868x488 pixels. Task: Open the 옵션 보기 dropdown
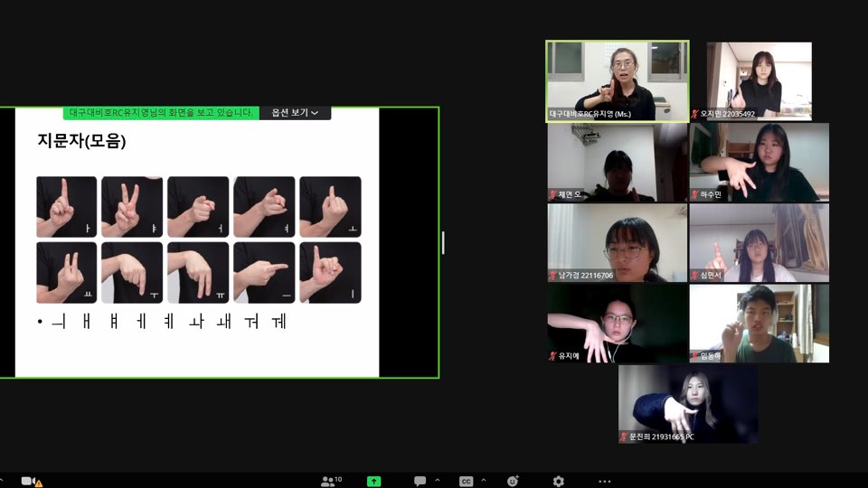[295, 113]
